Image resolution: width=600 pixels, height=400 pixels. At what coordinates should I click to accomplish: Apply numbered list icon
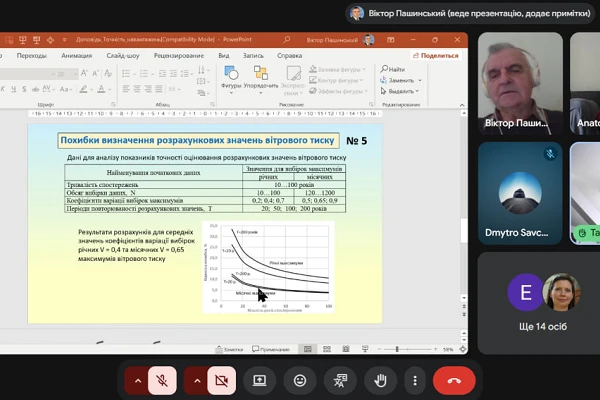click(144, 73)
